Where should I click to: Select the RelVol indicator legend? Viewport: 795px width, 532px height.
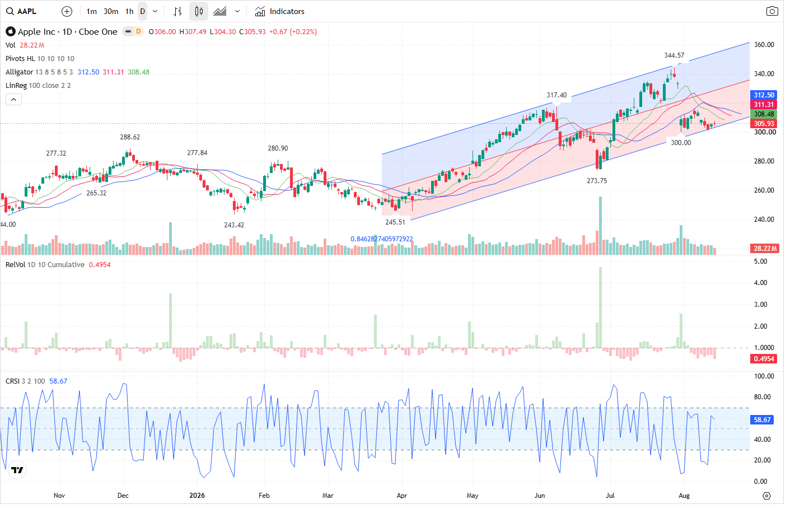16,265
